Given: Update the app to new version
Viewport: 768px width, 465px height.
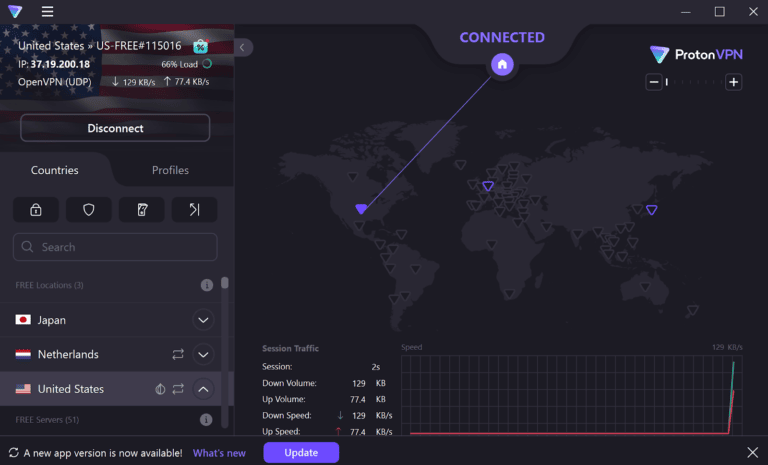Looking at the screenshot, I should [301, 453].
